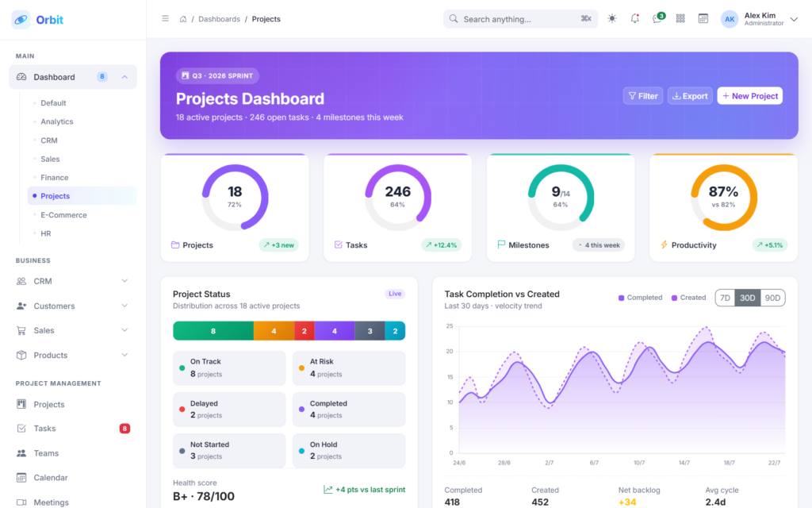Click the Filter button
The image size is (812, 508).
[x=642, y=96]
